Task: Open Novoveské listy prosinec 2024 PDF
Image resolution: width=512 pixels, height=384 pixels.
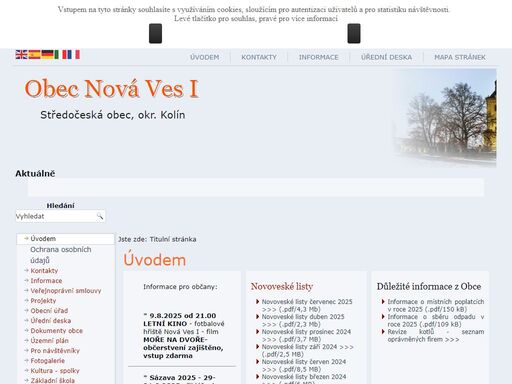Action: point(306,335)
